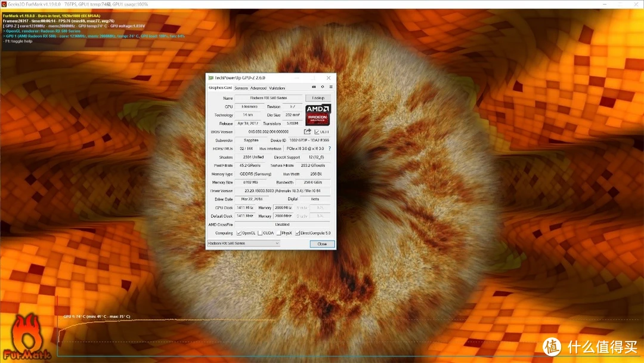
Task: Toggle the CUDA checkbox
Action: pyautogui.click(x=260, y=233)
